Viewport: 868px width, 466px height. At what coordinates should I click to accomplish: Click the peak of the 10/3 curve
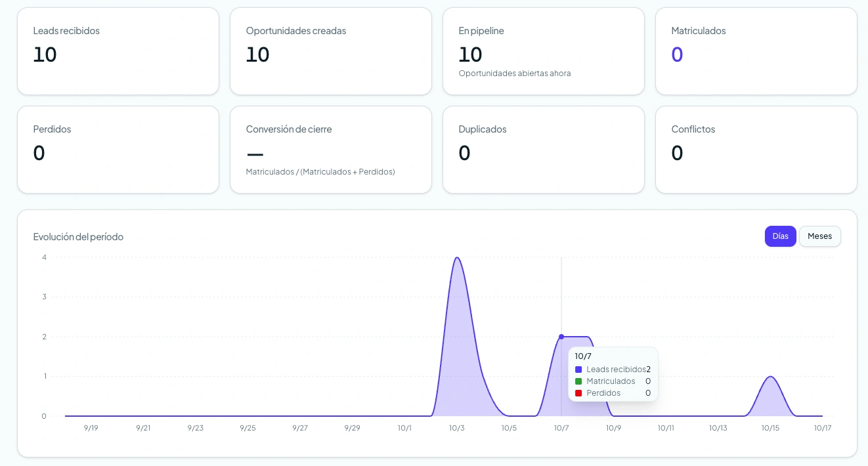(457, 257)
